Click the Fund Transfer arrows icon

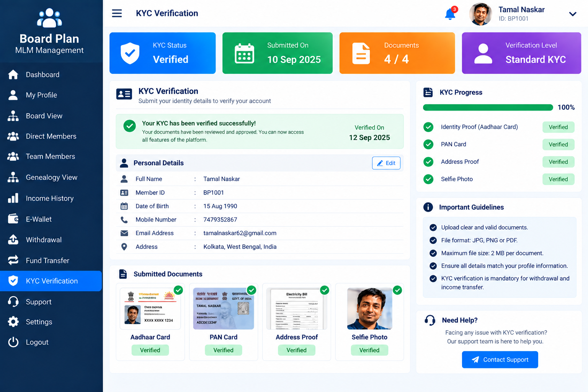pyautogui.click(x=13, y=260)
